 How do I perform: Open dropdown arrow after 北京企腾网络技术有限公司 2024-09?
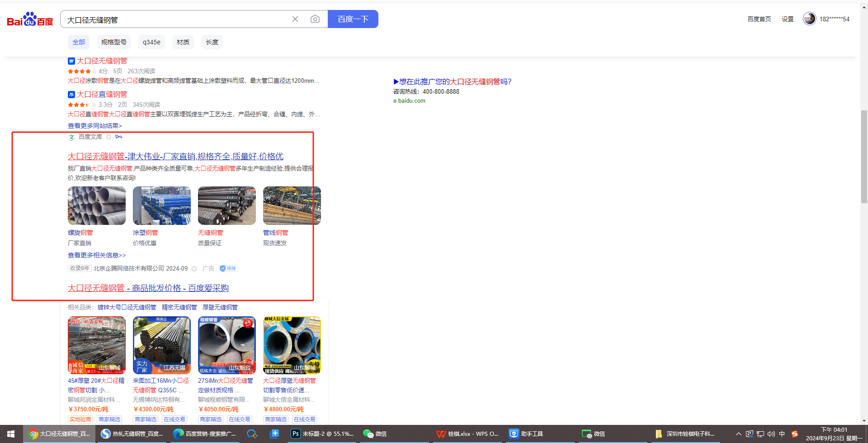194,269
